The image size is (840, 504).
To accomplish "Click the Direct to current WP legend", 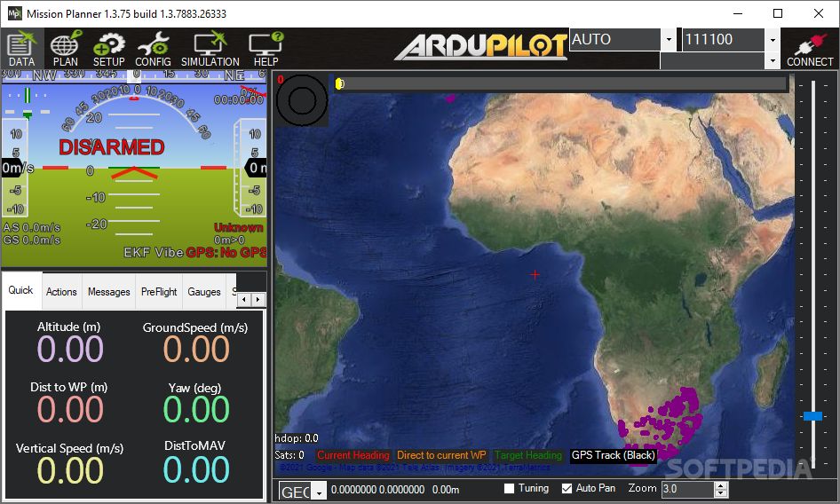I will click(x=441, y=455).
